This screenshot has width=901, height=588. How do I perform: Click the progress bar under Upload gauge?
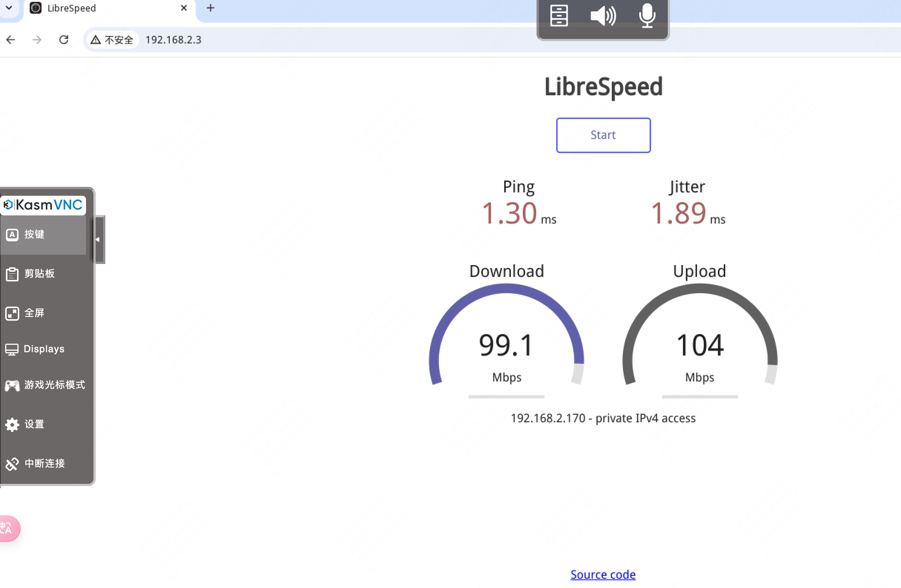700,397
